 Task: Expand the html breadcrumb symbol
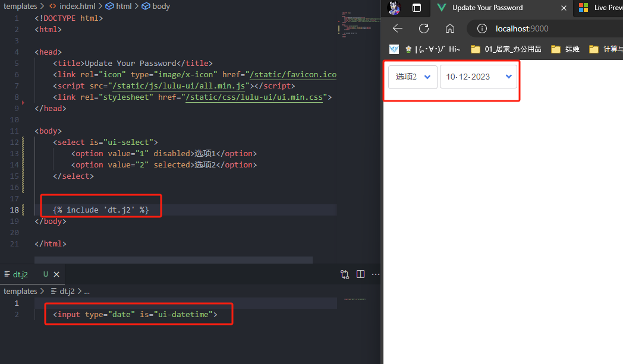click(118, 7)
